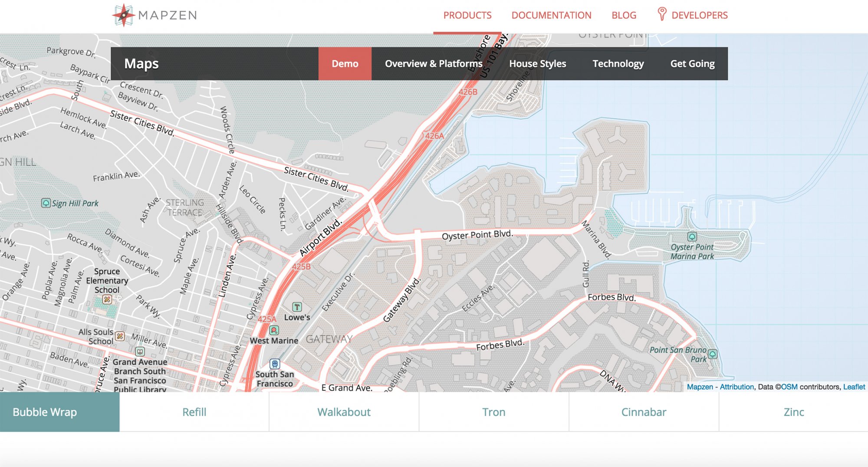The height and width of the screenshot is (467, 868).
Task: Click the Baden Ave. label
Action: [69, 360]
